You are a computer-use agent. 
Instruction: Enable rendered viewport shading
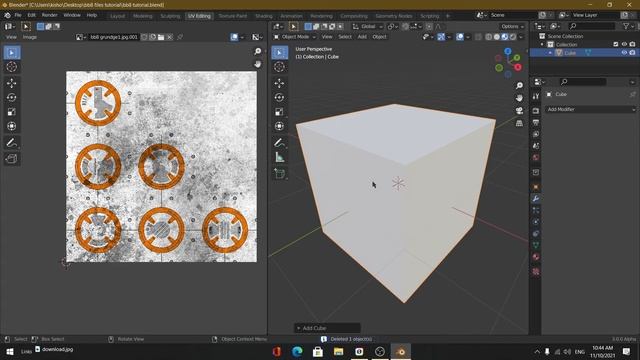(x=513, y=37)
